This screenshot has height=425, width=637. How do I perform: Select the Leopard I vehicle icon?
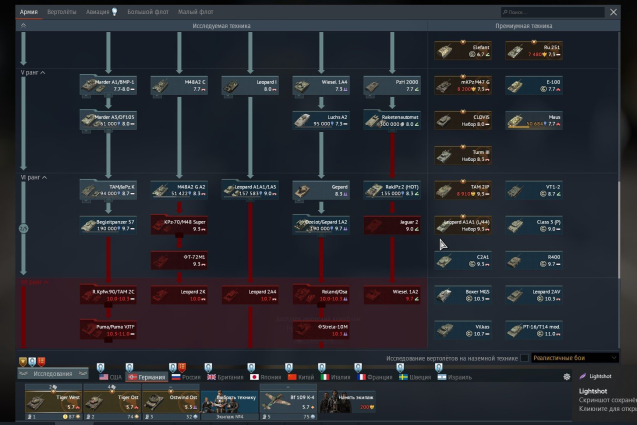click(250, 85)
